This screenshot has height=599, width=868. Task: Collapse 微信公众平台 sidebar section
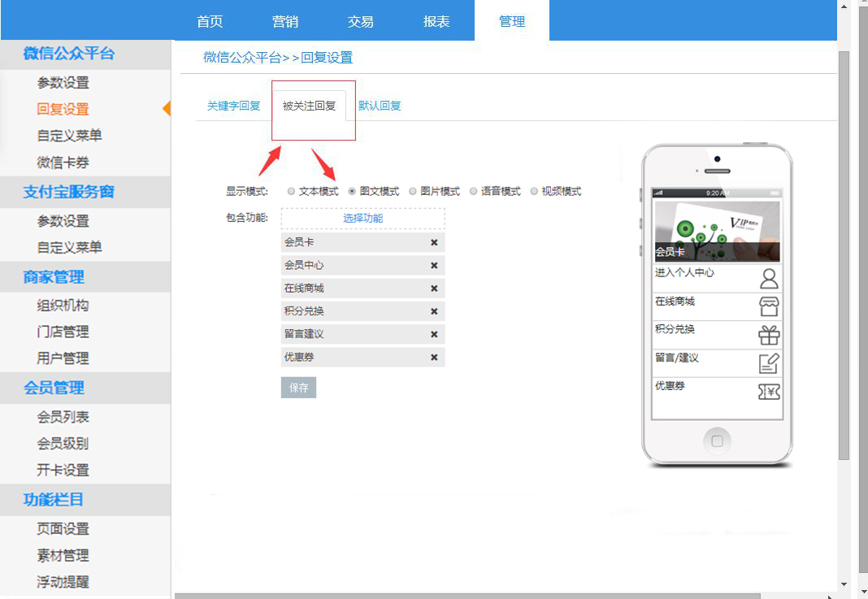pos(85,54)
